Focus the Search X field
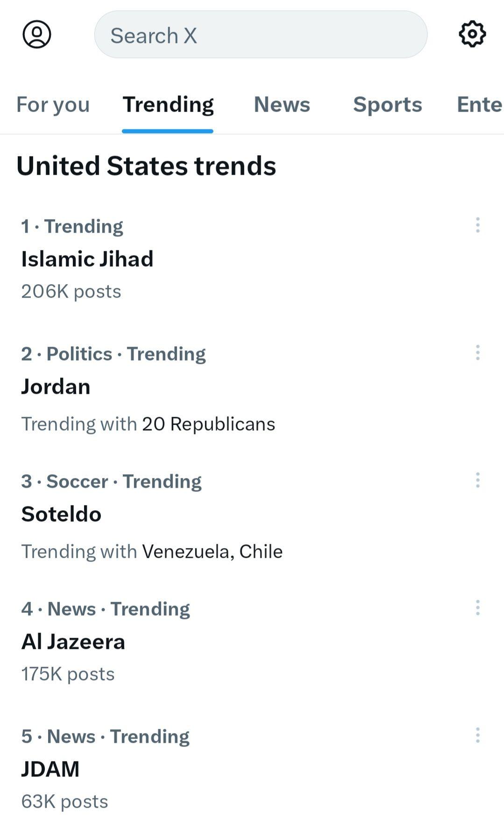This screenshot has height=840, width=504. (x=261, y=35)
